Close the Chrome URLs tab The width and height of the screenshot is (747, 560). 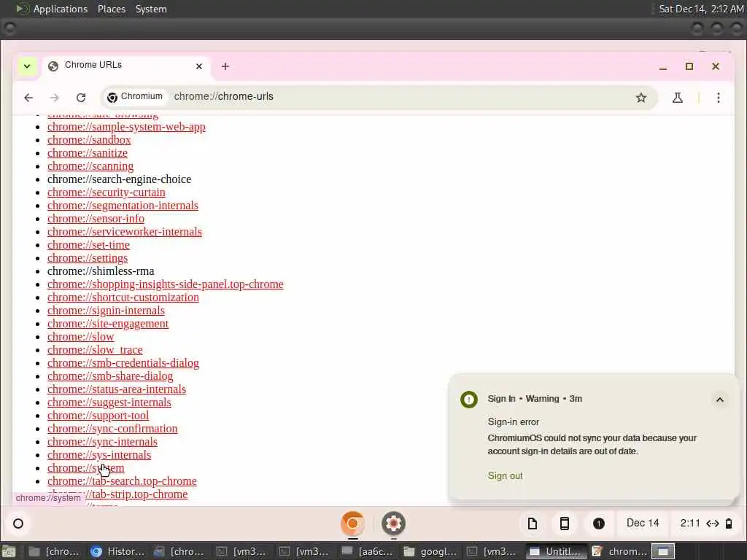pos(199,66)
